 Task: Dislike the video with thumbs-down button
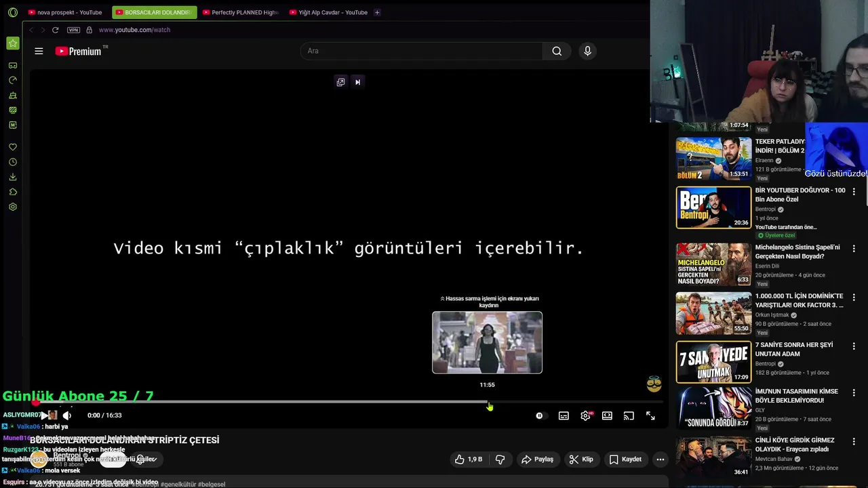pos(500,460)
